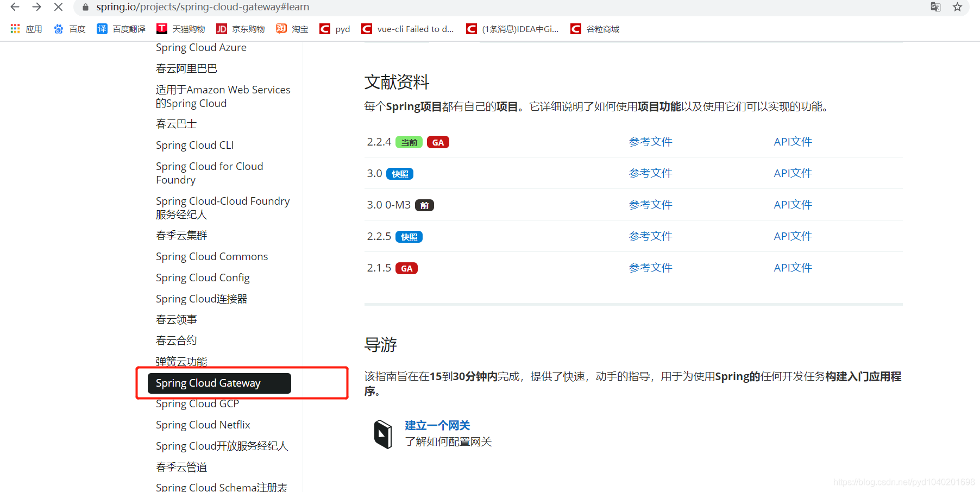
Task: Open the vue-cli Failed bookmark
Action: tap(407, 29)
